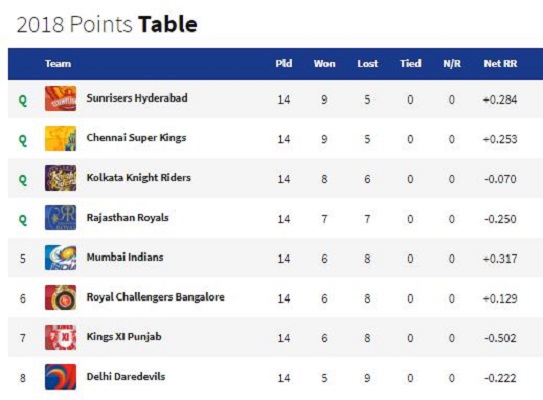543x400 pixels.
Task: Click the 2018 Points Table heading
Action: point(107,25)
